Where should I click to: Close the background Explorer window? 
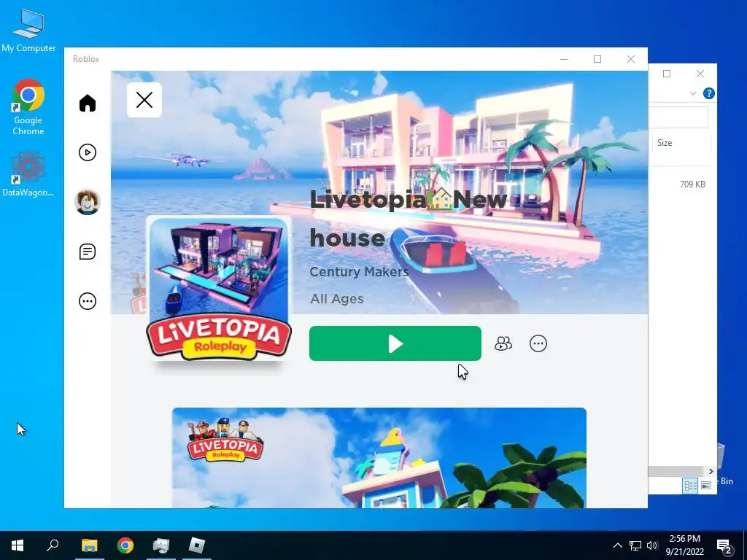tap(700, 74)
